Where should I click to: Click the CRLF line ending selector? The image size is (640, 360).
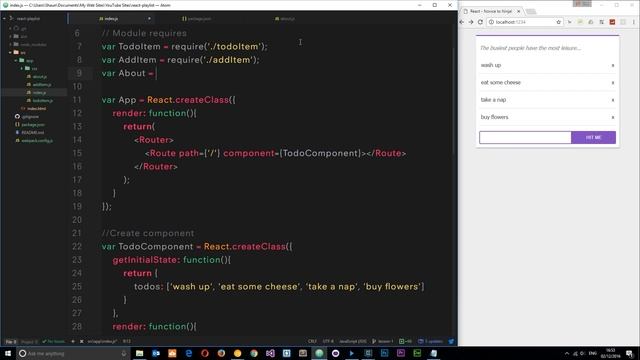click(x=312, y=341)
